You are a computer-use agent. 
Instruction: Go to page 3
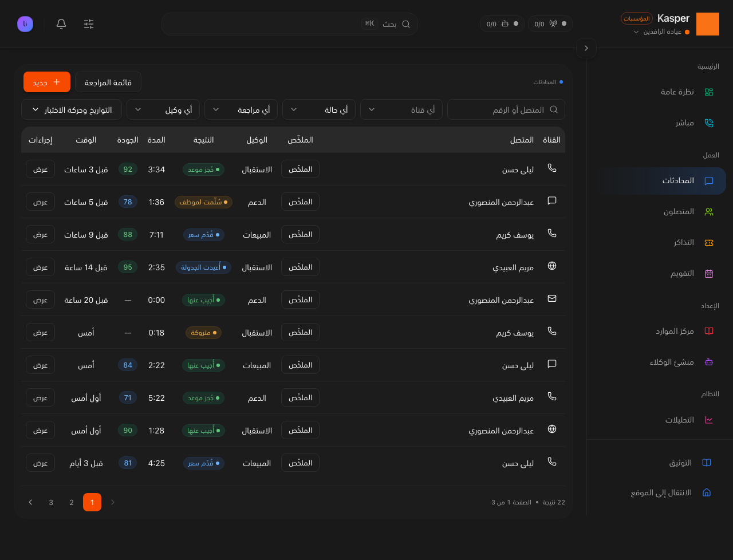point(51,502)
